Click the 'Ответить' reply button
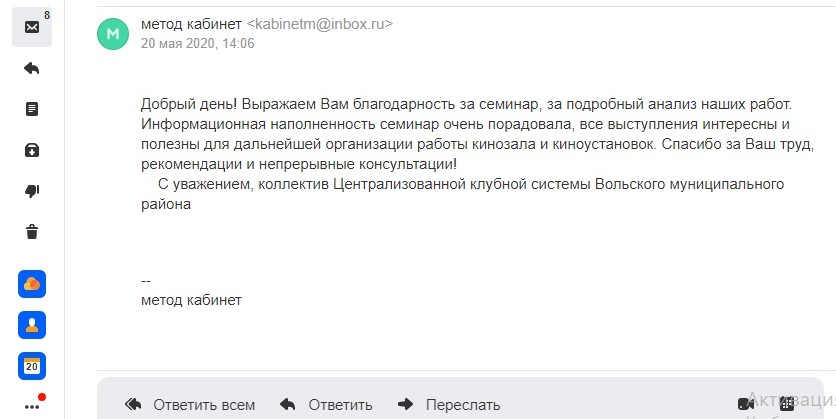Screen dimensions: 836x419 click(x=326, y=405)
